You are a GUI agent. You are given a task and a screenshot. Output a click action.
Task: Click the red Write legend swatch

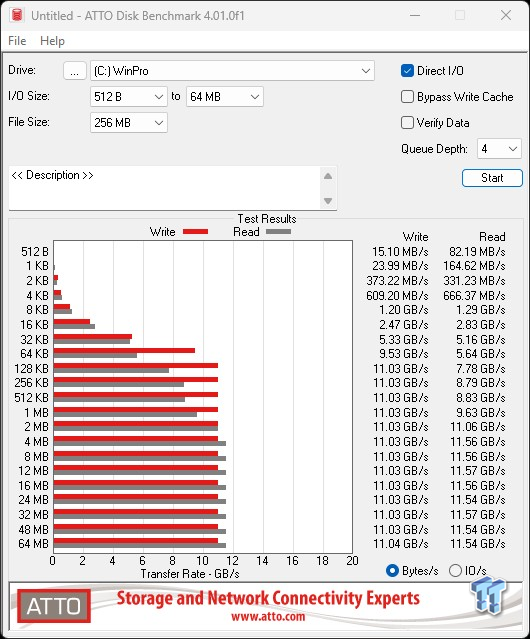click(196, 232)
